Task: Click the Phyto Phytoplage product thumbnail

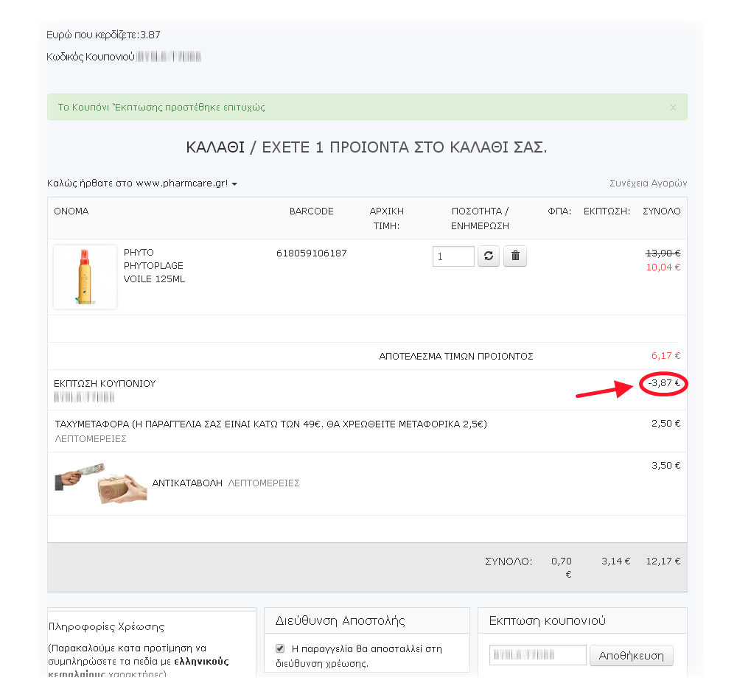Action: (85, 277)
